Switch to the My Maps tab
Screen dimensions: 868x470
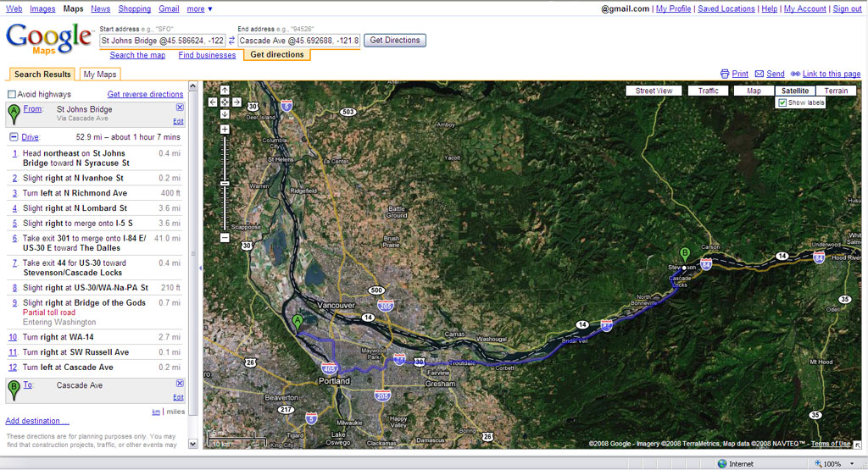99,75
